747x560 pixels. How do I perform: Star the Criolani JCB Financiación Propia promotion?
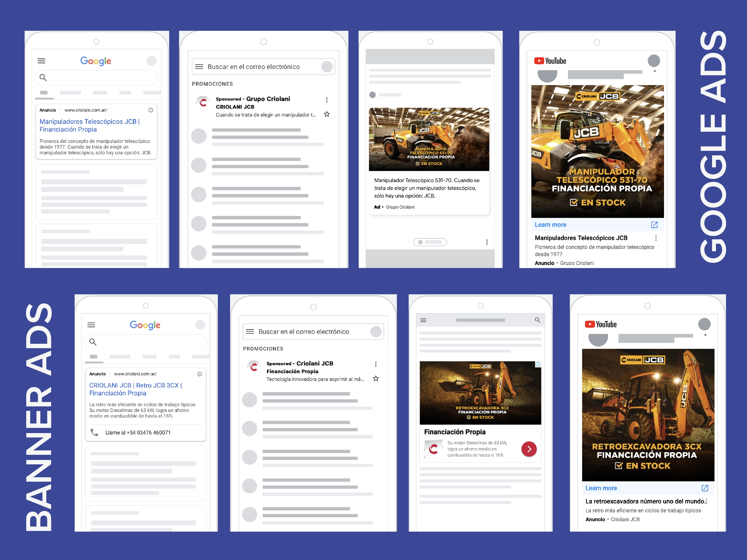[376, 379]
